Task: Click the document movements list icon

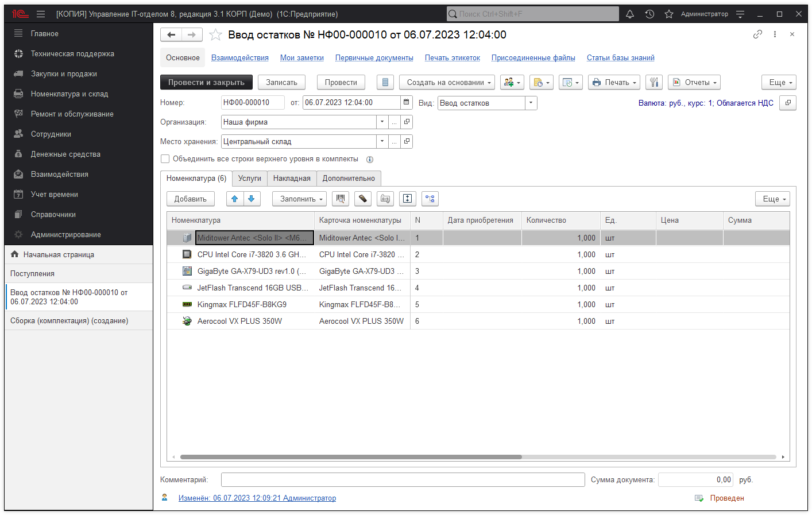Action: click(385, 83)
